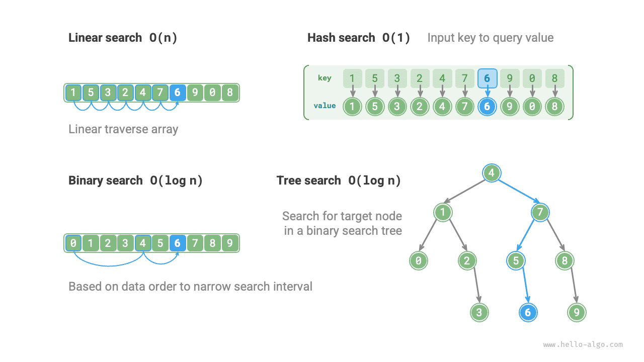Select highlighted key 6 in hash table
This screenshot has width=644, height=362.
[487, 78]
